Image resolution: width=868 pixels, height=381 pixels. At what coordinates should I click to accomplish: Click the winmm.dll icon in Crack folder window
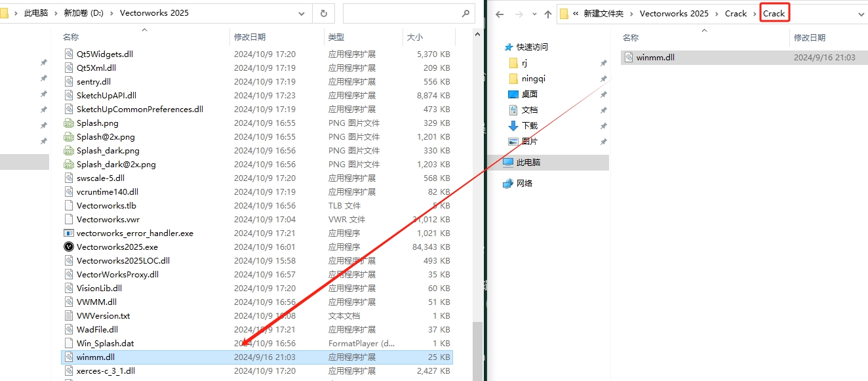point(629,57)
